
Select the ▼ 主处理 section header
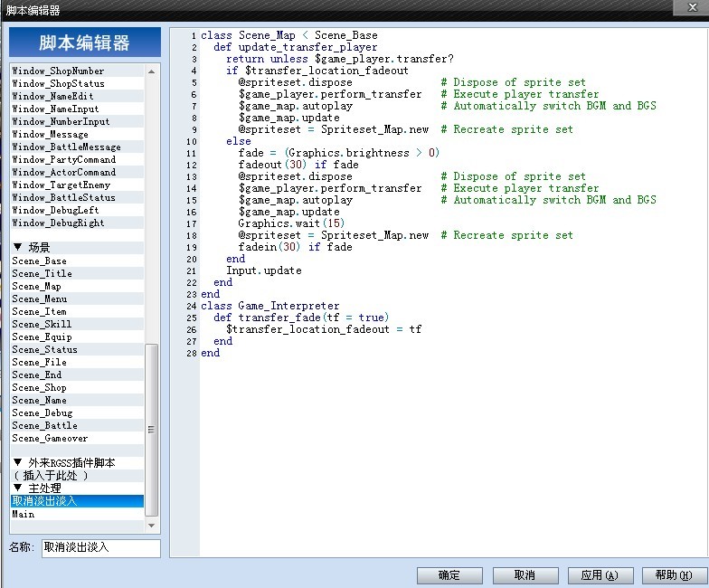coord(77,488)
